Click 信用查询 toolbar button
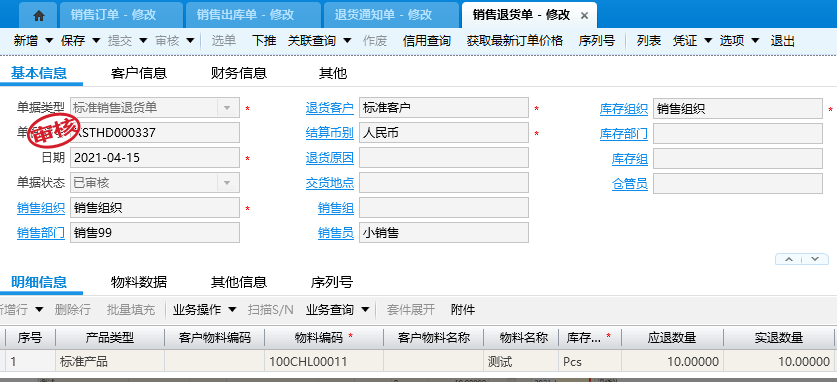The height and width of the screenshot is (382, 837). point(427,41)
